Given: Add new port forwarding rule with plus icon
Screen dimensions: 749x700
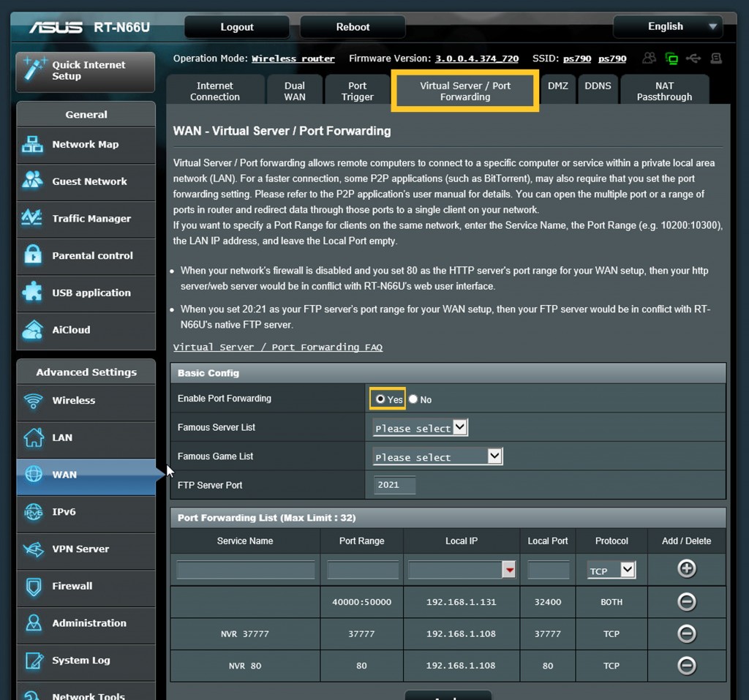Looking at the screenshot, I should (x=686, y=568).
